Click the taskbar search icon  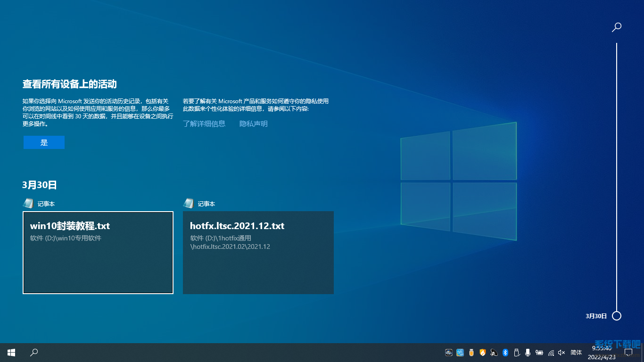pyautogui.click(x=34, y=352)
